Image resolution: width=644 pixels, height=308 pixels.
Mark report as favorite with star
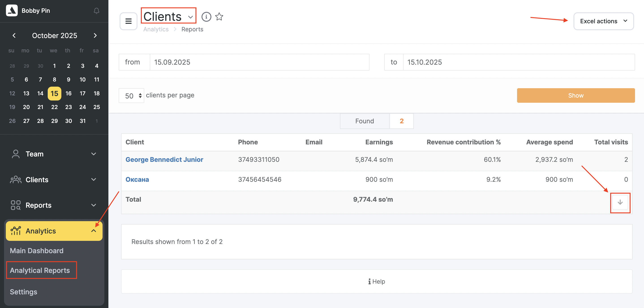[219, 17]
